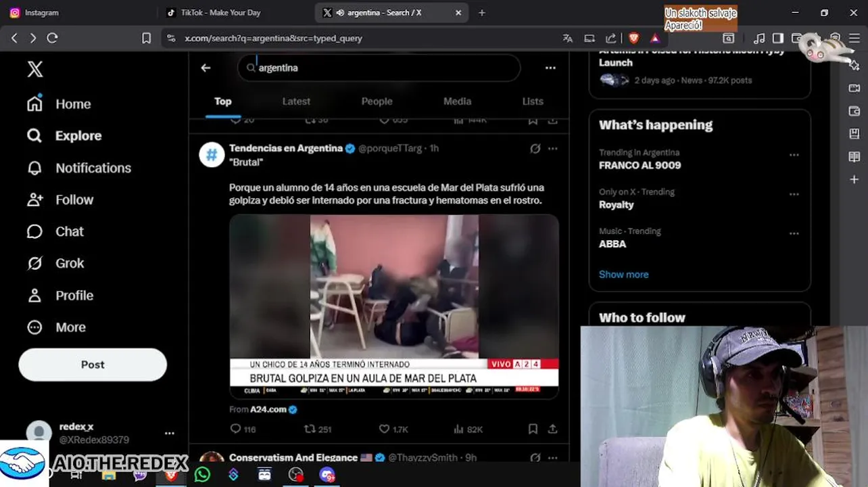Open more options on Conservatism And Elegance post
868x487 pixels.
coord(552,457)
